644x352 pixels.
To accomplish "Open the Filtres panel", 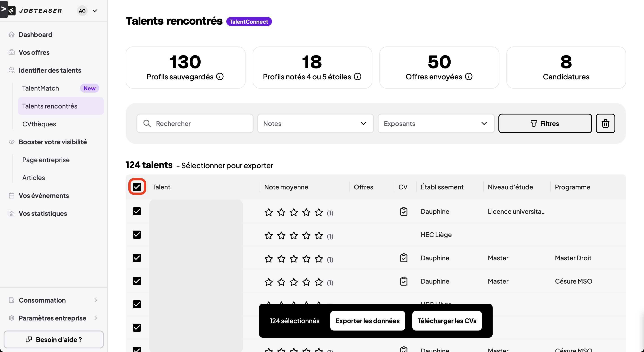I will (545, 123).
